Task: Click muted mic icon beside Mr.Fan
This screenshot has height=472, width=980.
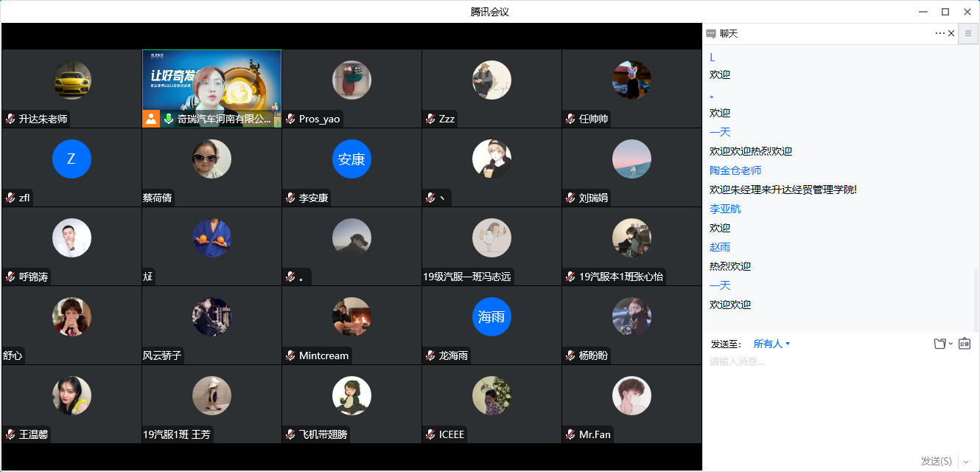Action: pos(570,434)
